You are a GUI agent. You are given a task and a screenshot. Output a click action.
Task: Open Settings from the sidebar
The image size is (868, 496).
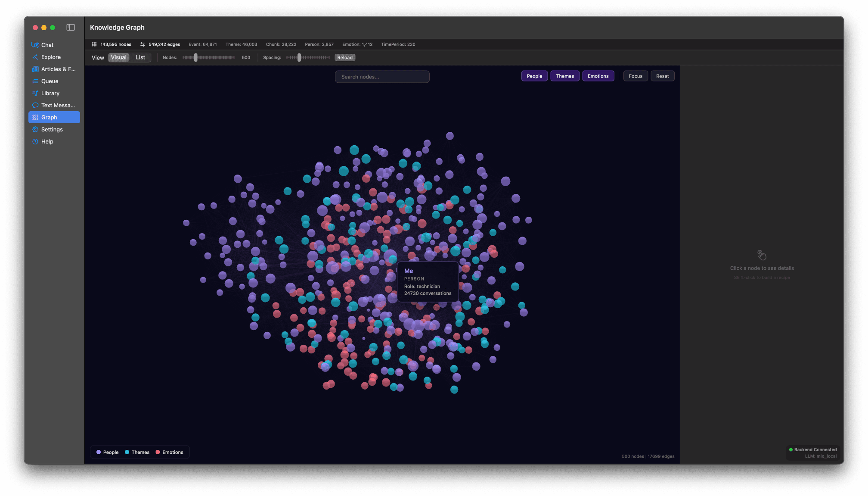(x=54, y=129)
